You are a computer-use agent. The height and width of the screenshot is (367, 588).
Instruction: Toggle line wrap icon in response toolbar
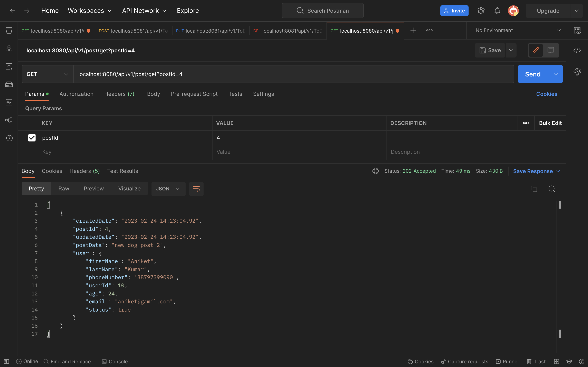[196, 189]
